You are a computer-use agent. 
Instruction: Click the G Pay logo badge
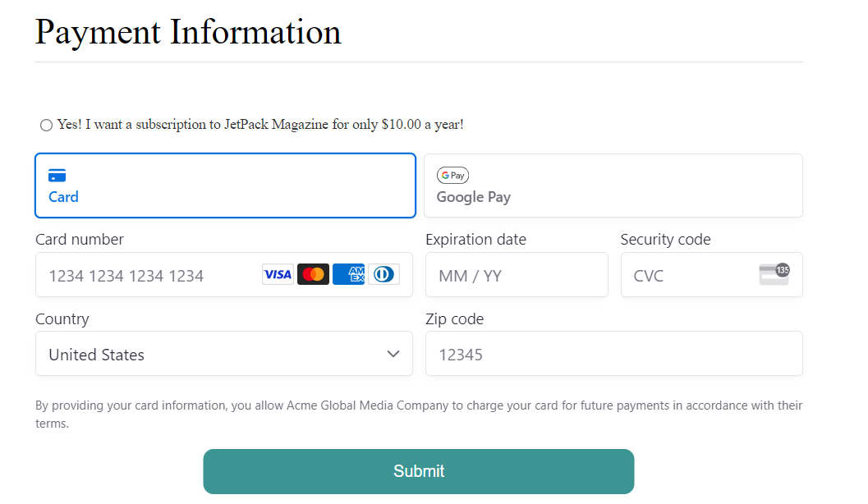tap(452, 176)
